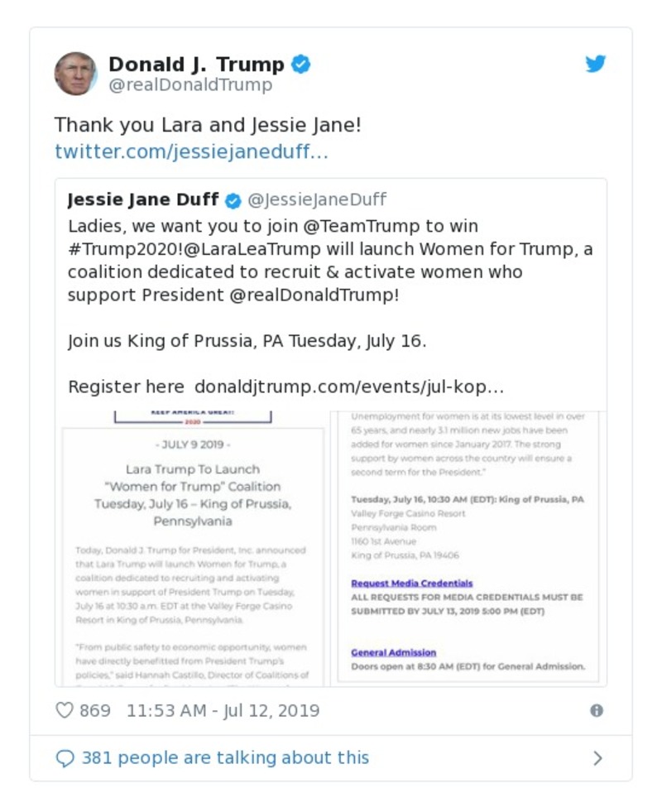This screenshot has width=662, height=812.
Task: Click the speech bubble reply icon
Action: pos(65,758)
